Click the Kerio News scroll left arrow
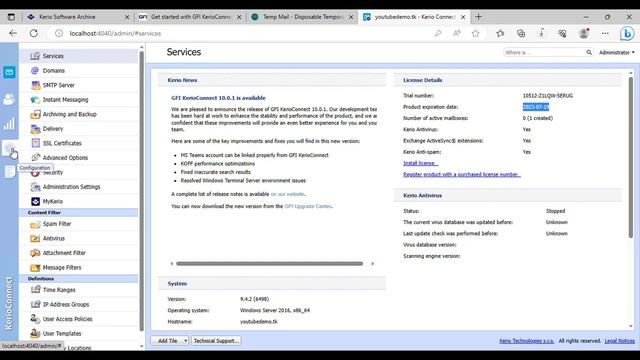This screenshot has height=360, width=640. click(172, 264)
